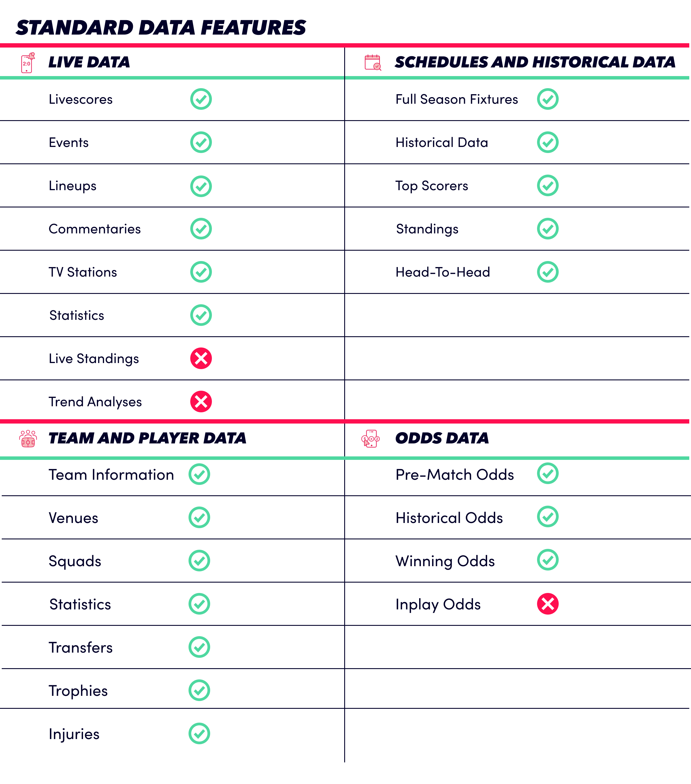691x784 pixels.
Task: Click the Pre-Match Odds label
Action: pos(455,475)
